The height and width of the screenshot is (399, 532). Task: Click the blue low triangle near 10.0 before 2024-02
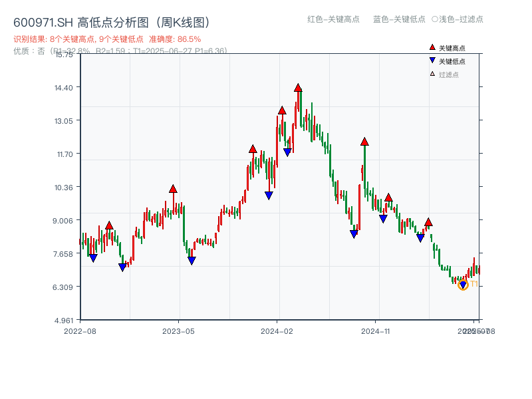[x=269, y=196]
